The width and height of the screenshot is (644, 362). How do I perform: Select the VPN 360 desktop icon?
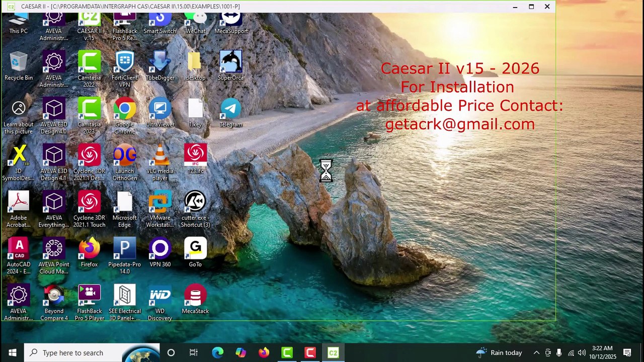point(160,253)
